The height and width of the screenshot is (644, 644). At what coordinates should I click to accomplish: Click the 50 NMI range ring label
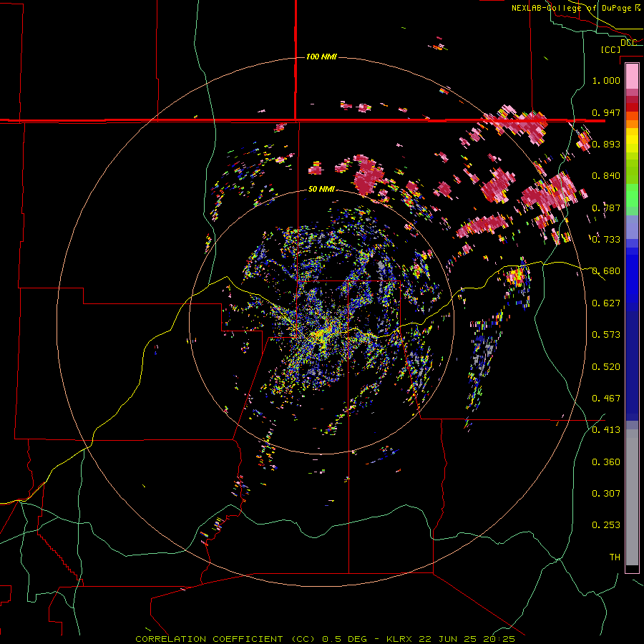[321, 189]
